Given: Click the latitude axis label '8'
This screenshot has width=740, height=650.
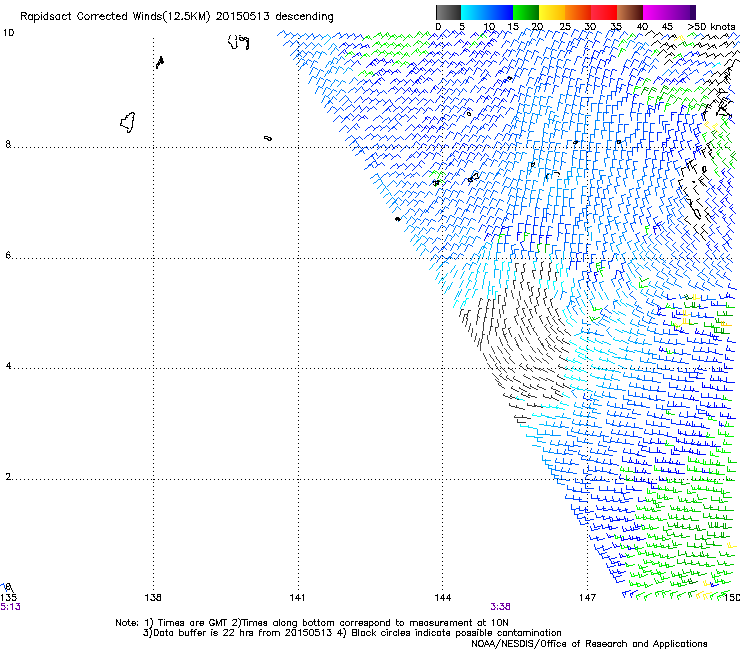Looking at the screenshot, I should [x=8, y=144].
